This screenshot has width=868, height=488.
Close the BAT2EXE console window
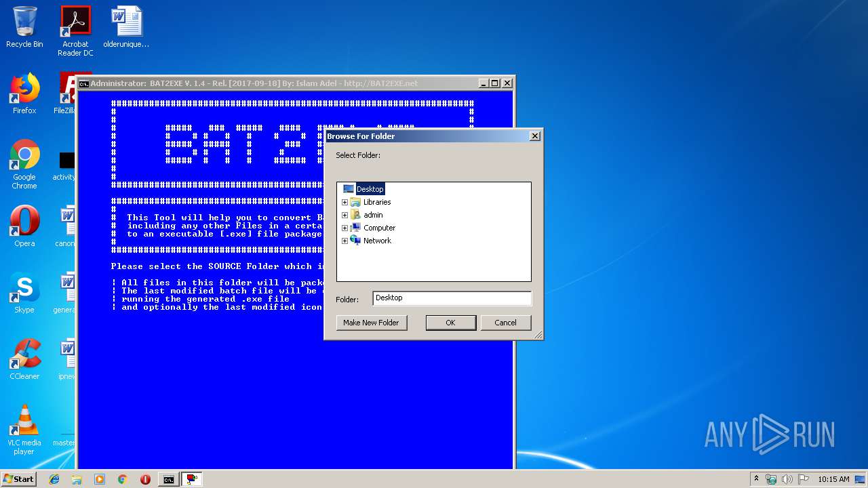click(507, 83)
